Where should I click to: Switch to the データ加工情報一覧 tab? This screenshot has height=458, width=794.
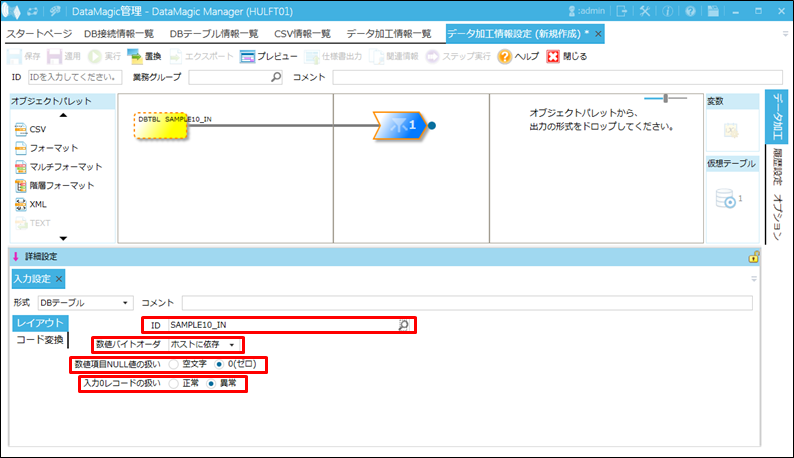(389, 34)
